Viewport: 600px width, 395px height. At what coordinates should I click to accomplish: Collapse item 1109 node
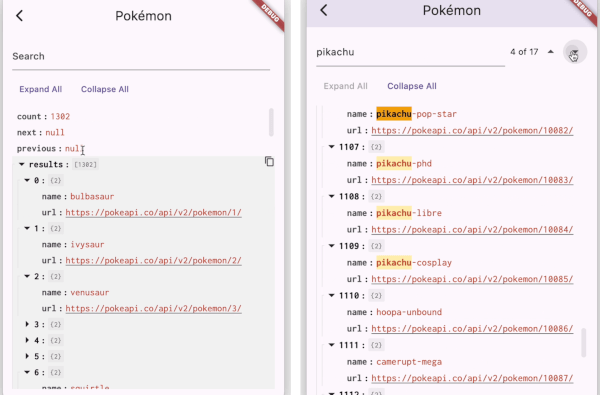coord(332,246)
